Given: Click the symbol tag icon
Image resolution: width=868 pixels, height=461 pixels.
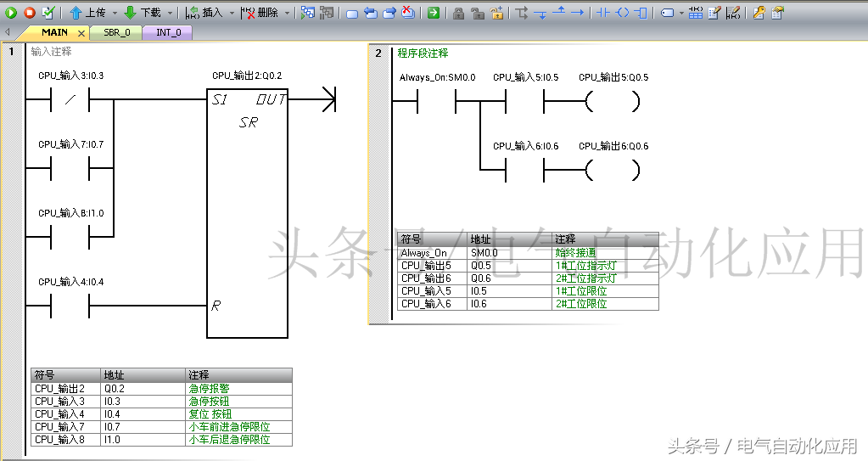Looking at the screenshot, I should coord(668,13).
